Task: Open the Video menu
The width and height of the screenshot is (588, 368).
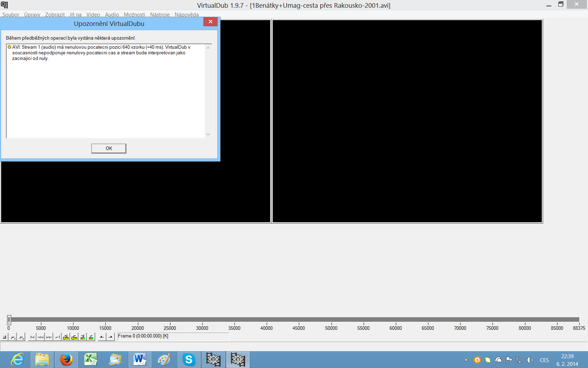Action: click(x=93, y=15)
